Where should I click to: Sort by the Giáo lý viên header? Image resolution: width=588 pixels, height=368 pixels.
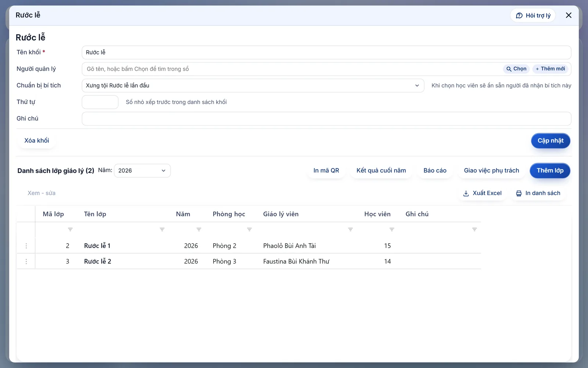(281, 214)
